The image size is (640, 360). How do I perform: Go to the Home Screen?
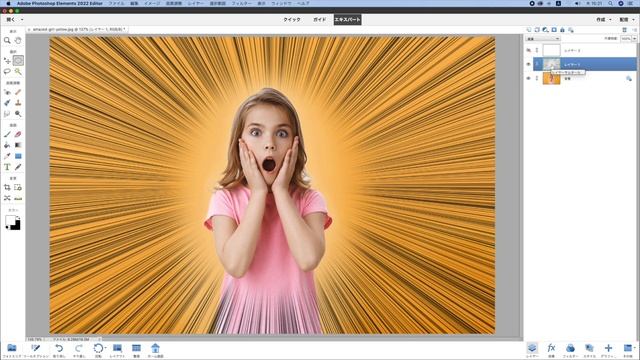pyautogui.click(x=155, y=350)
